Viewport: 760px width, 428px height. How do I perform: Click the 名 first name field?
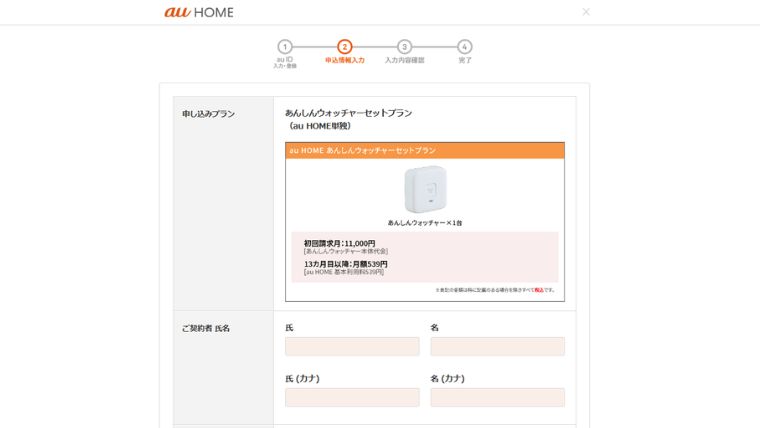[498, 347]
